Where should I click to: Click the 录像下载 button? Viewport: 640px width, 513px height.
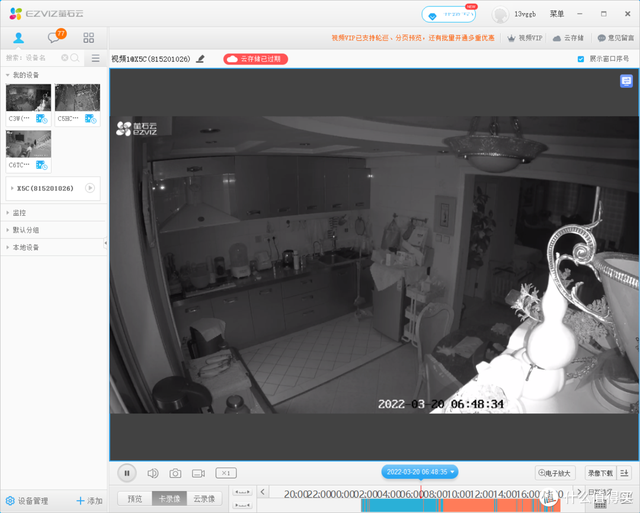(600, 473)
